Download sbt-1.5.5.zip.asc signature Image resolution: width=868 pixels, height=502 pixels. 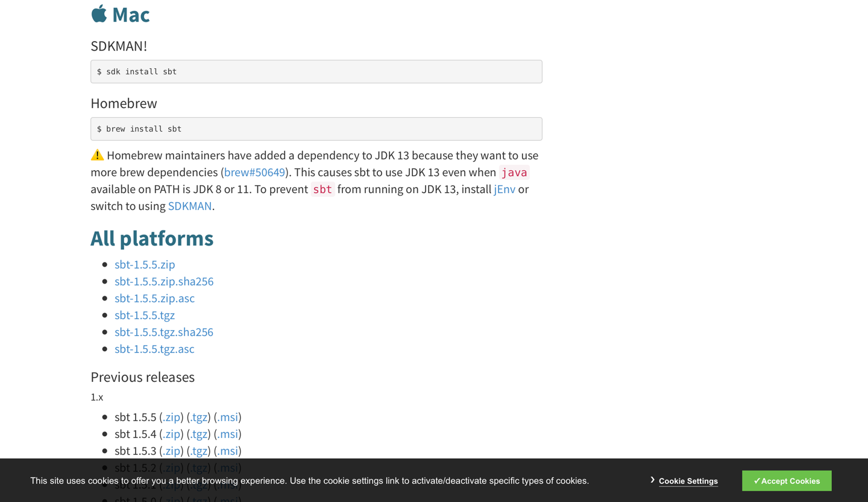click(154, 298)
